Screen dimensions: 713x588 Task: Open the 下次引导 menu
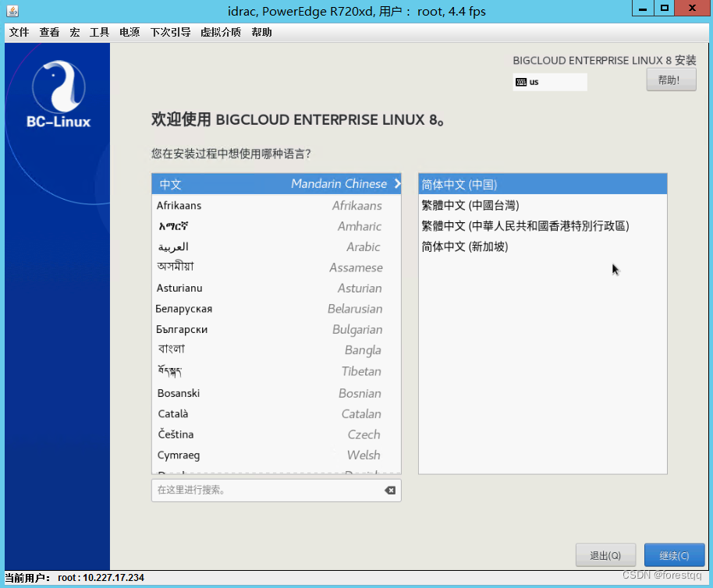pyautogui.click(x=171, y=32)
